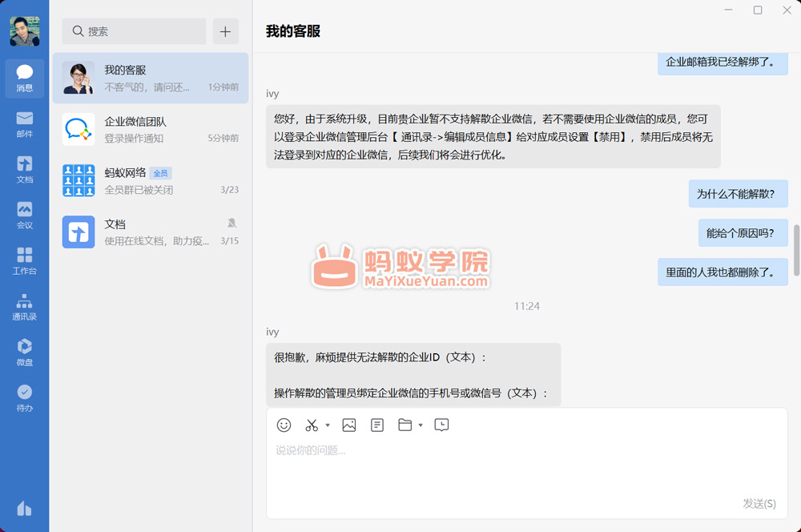Click the 发送(S) send button
801x532 pixels.
pos(759,503)
